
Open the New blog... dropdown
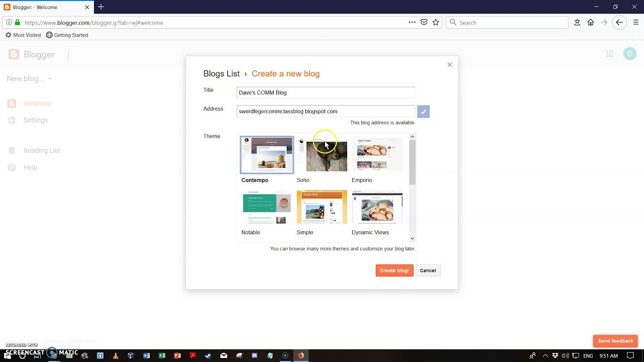[x=29, y=78]
